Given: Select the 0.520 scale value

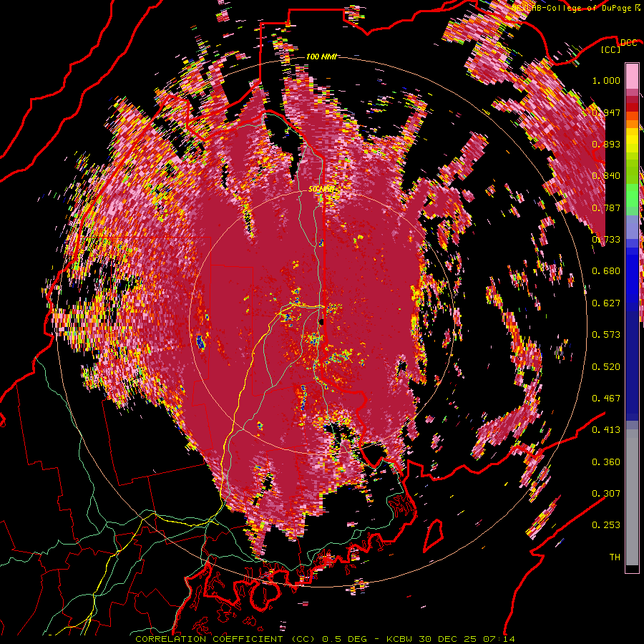Looking at the screenshot, I should (606, 367).
